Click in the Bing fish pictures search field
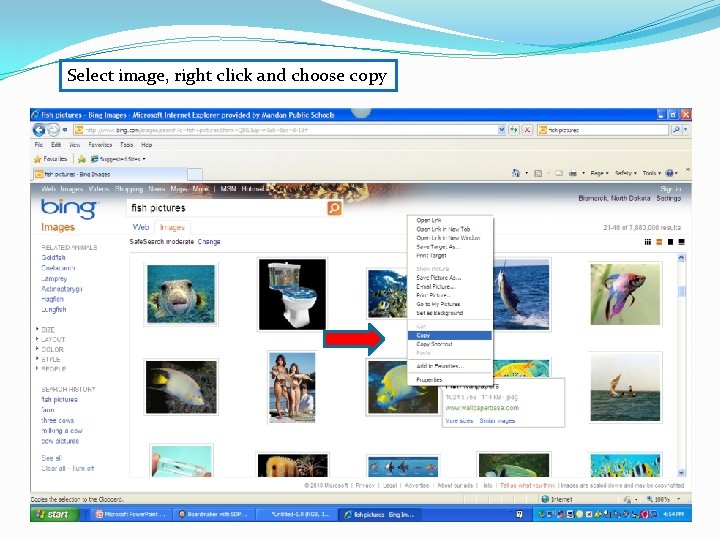This screenshot has width=720, height=540. (x=227, y=208)
